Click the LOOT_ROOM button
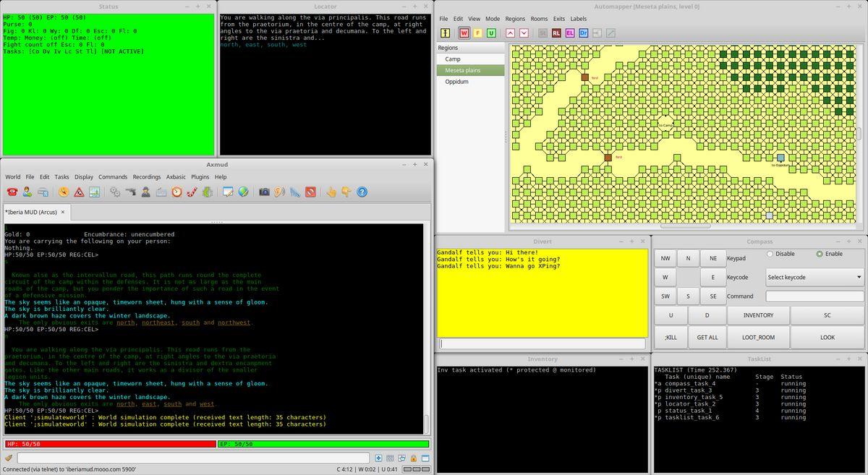Image resolution: width=868 pixels, height=475 pixels. pos(758,337)
